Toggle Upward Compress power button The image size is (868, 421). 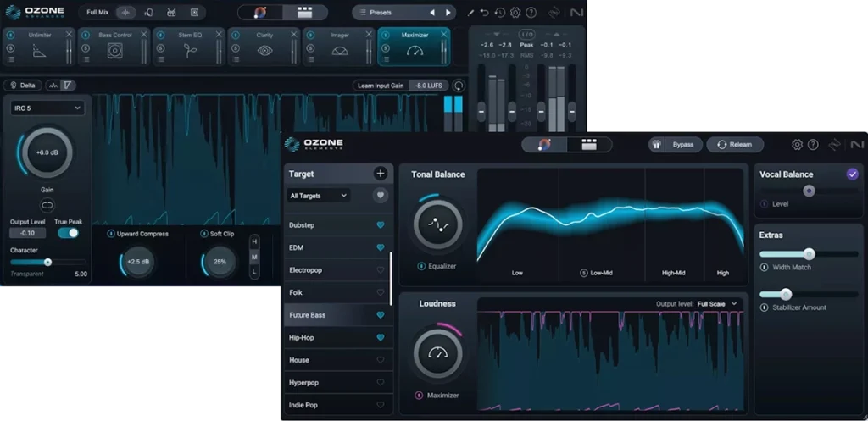coord(111,234)
